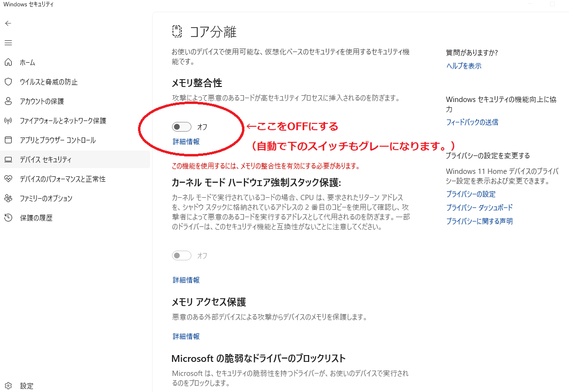This screenshot has width=569, height=392.
Task: Click the ヘルプを表示 link
Action: click(x=464, y=66)
